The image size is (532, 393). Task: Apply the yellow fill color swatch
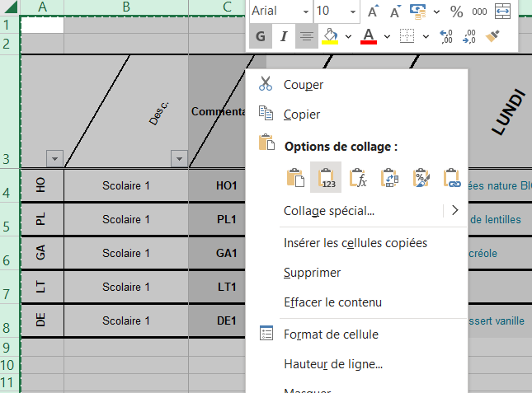[329, 36]
